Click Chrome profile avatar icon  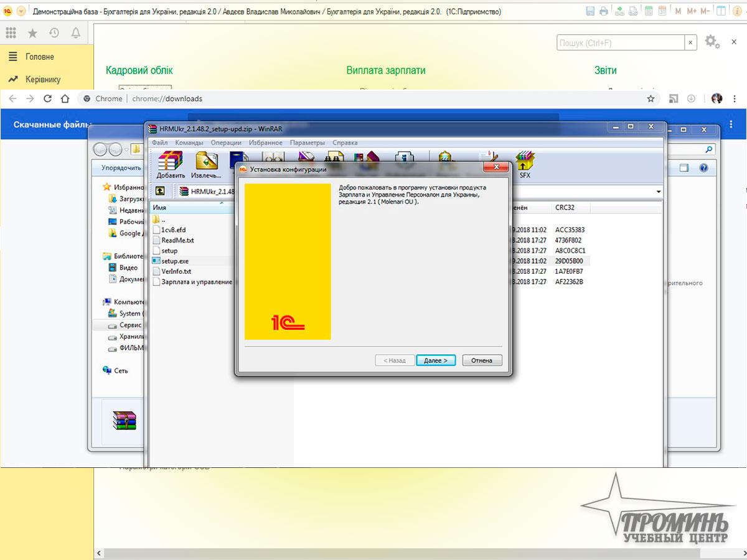[716, 98]
